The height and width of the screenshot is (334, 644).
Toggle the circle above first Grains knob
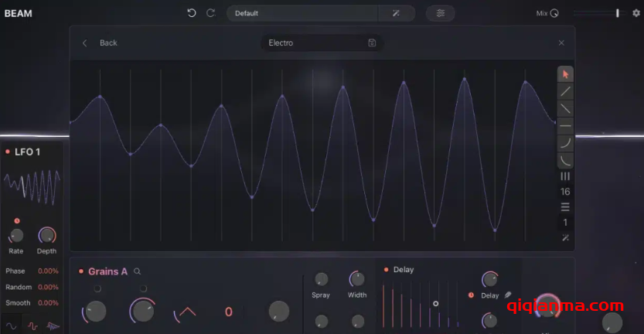click(97, 288)
